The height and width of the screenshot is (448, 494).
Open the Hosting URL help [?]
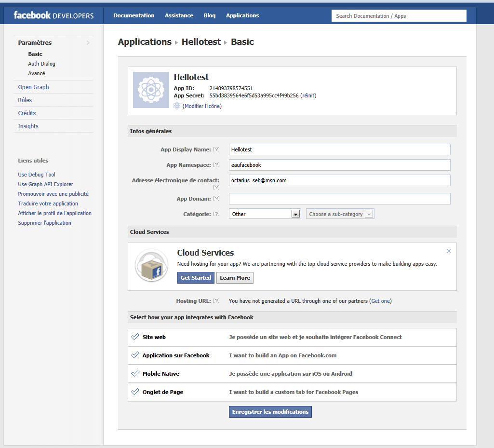click(x=216, y=300)
